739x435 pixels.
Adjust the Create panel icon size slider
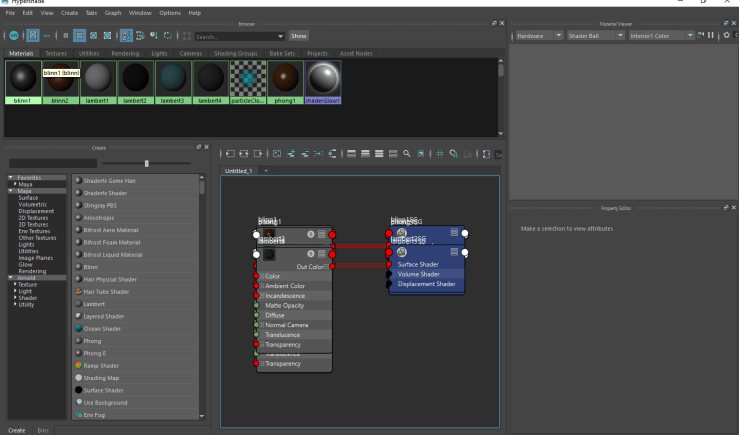click(147, 163)
